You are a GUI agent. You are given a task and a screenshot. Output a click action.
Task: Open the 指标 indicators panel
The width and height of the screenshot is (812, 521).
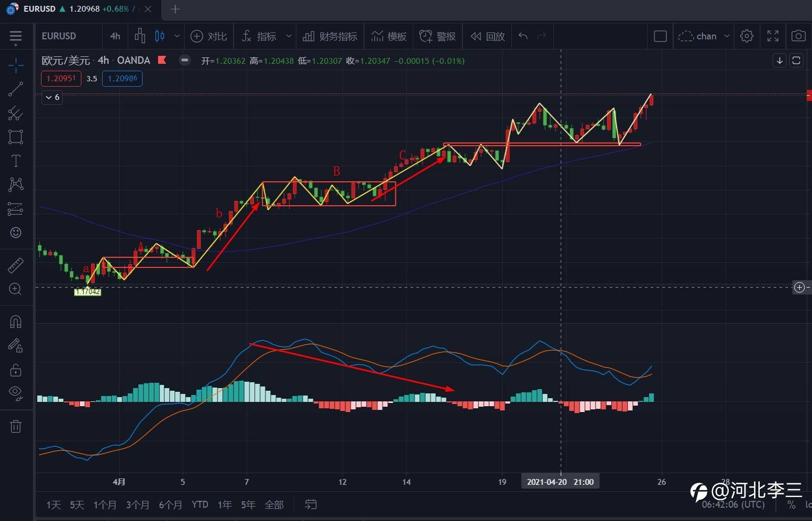coord(260,36)
